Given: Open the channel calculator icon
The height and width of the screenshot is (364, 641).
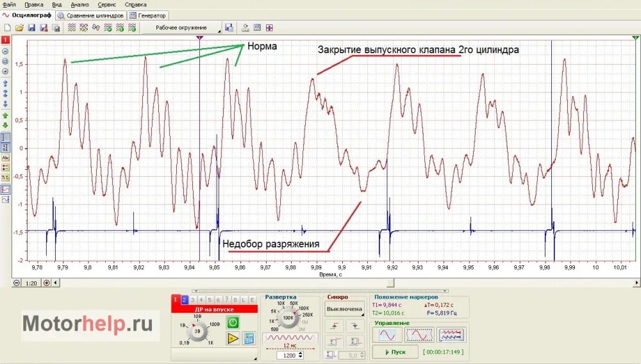Looking at the screenshot, I should 249,338.
